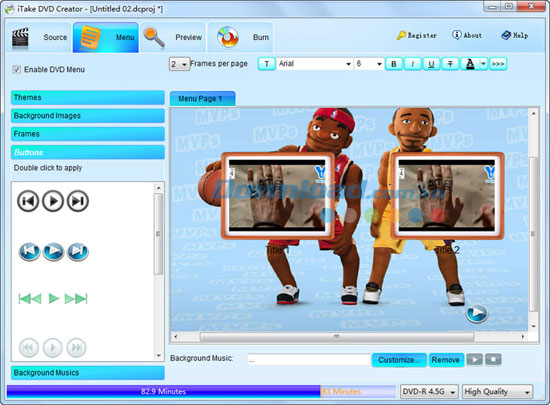This screenshot has height=405, width=550.
Task: Go to the Burn tab
Action: pos(240,38)
